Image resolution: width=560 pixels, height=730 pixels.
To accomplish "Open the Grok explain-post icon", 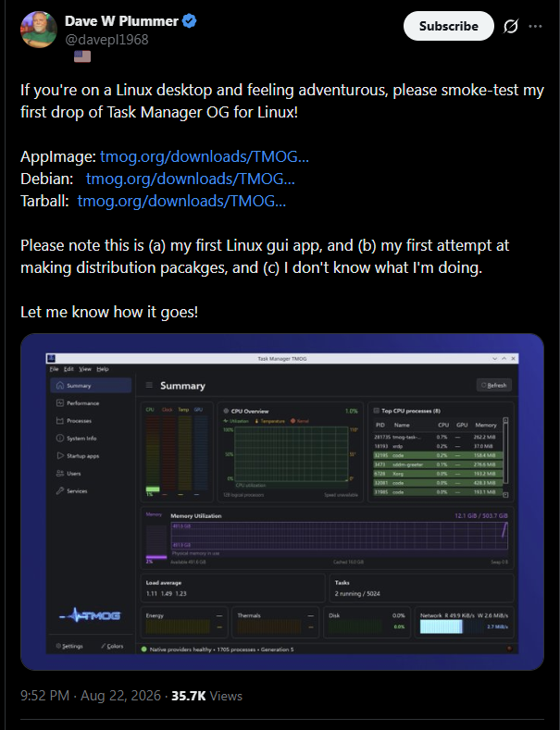I will point(511,26).
